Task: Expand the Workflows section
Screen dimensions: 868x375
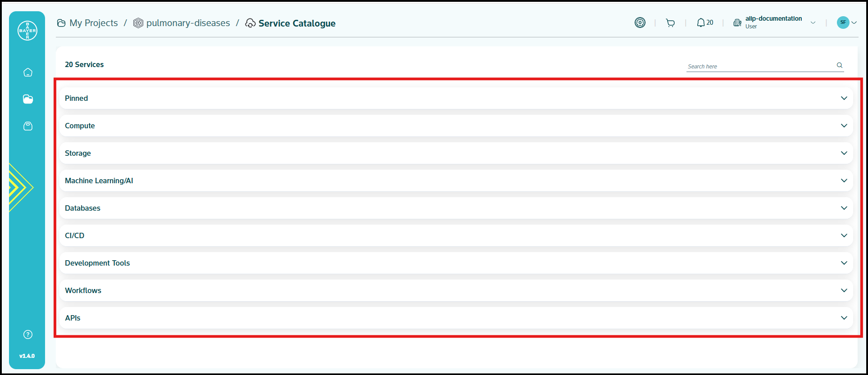Action: (x=844, y=290)
